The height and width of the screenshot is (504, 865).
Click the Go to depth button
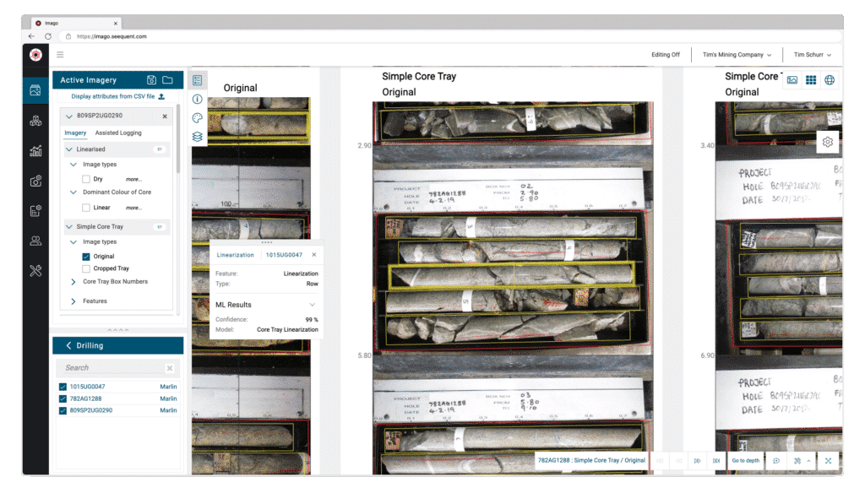point(745,461)
